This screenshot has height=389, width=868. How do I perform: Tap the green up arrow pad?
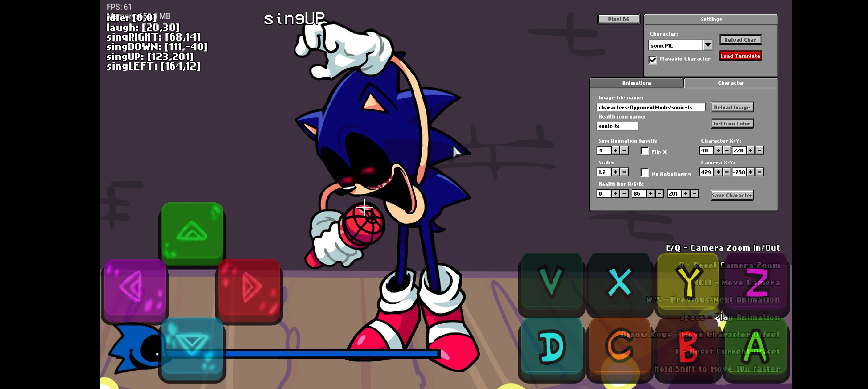point(192,233)
